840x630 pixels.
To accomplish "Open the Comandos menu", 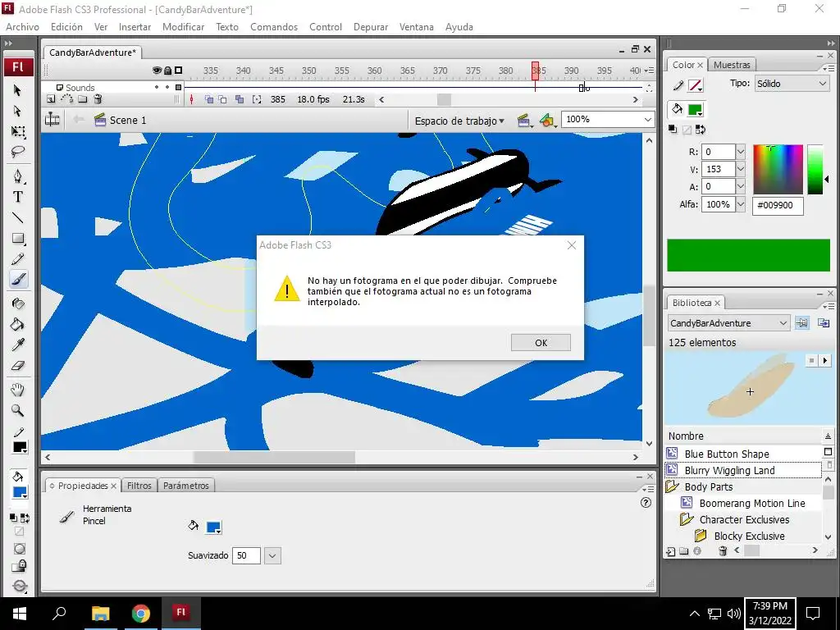I will (x=274, y=27).
